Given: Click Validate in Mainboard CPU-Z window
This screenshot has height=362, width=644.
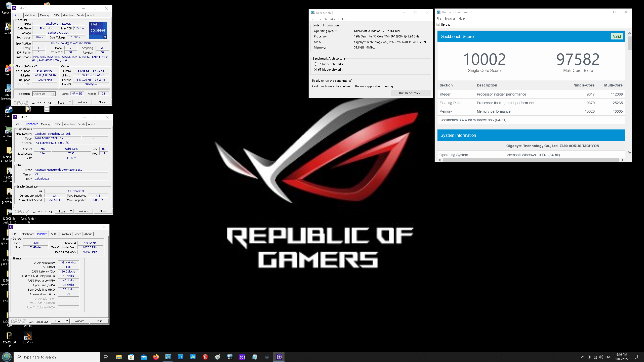Looking at the screenshot, I should [x=83, y=211].
